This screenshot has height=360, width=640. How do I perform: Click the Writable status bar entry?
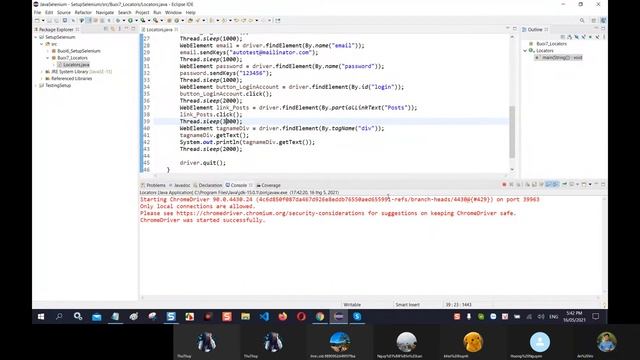point(352,305)
